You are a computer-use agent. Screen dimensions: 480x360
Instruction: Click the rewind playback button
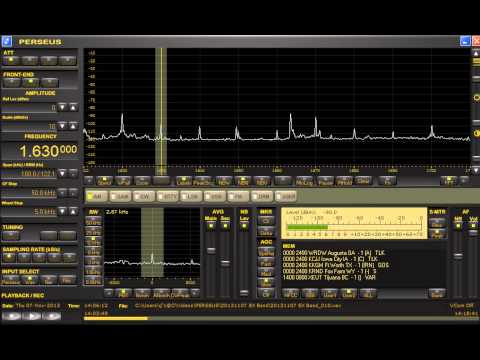[x=12, y=315]
